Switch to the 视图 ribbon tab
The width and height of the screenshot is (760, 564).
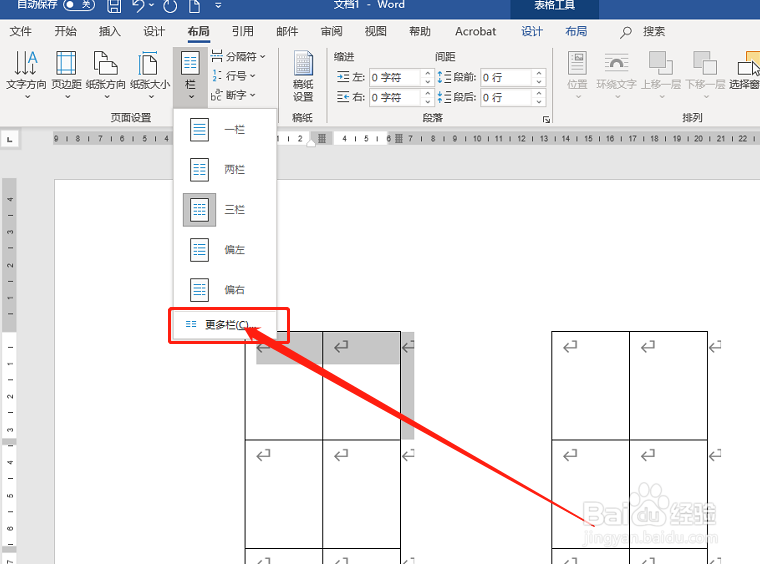tap(376, 31)
